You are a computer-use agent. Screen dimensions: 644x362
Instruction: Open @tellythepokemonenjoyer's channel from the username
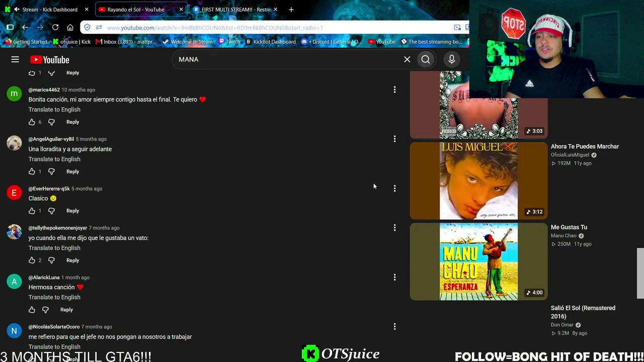tap(58, 228)
